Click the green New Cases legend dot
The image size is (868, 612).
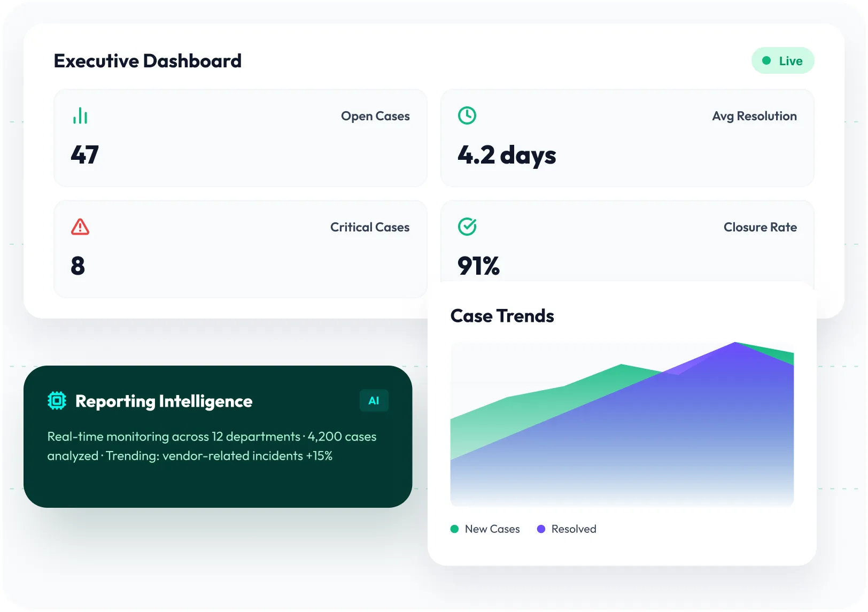click(x=455, y=529)
